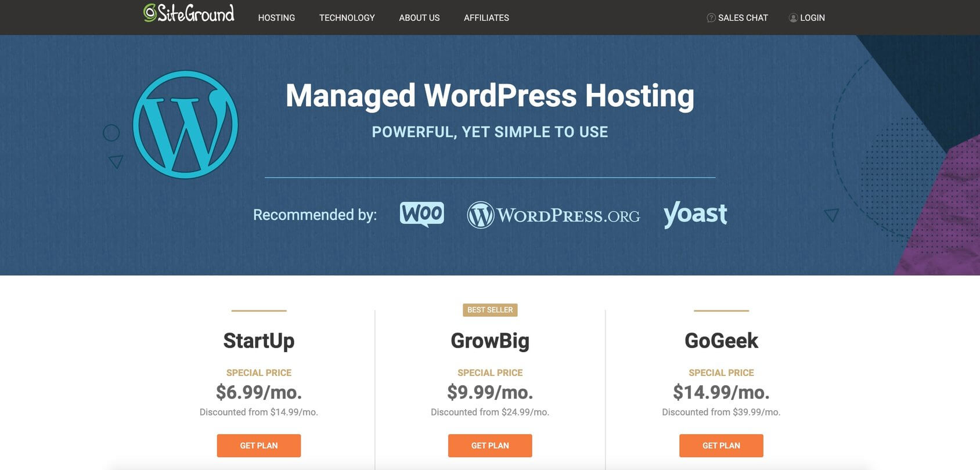The image size is (980, 470).
Task: Open the Hosting menu
Action: pos(276,18)
